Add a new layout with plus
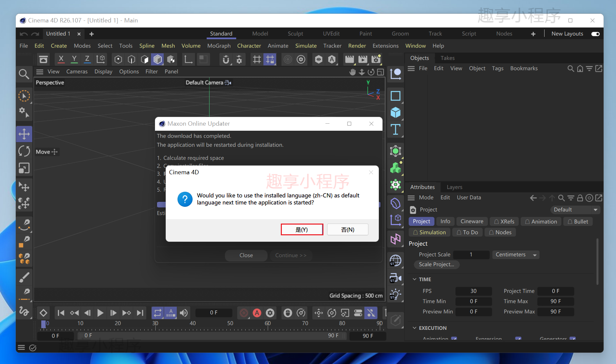 tap(533, 34)
